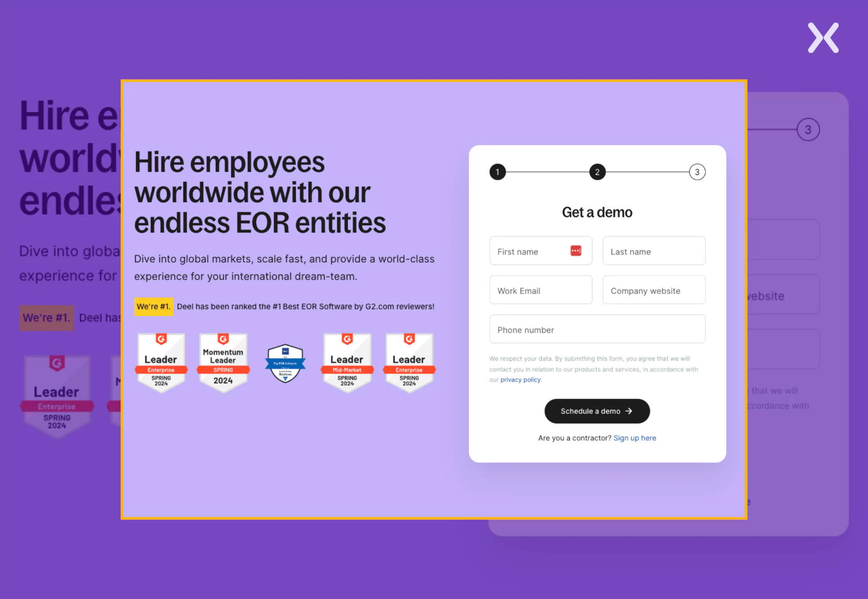
Task: Click the G2 Leader Enterprise Spring 2024 right badge
Action: pyautogui.click(x=408, y=363)
